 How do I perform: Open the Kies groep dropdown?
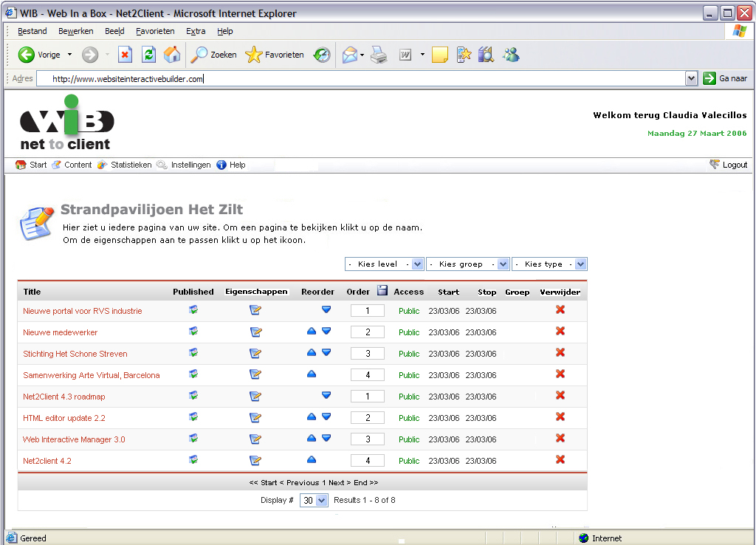pyautogui.click(x=467, y=264)
